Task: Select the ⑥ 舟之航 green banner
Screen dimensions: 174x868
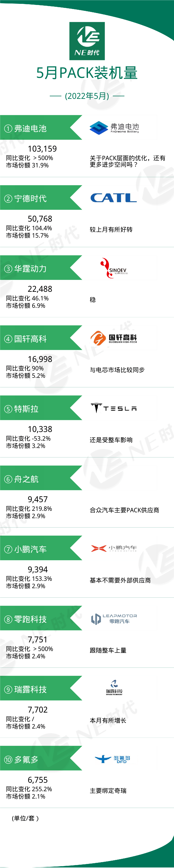Action: tap(41, 478)
